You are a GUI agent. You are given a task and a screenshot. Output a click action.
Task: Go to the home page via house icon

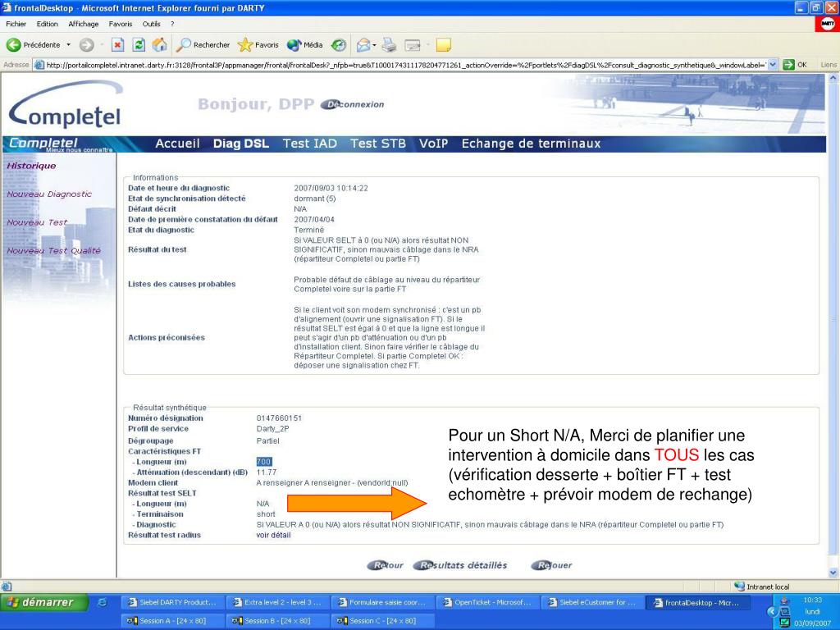(159, 45)
